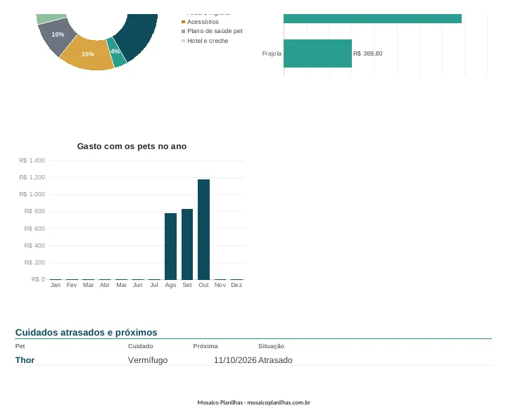Select the 'Atrasado' status cell

pos(275,360)
